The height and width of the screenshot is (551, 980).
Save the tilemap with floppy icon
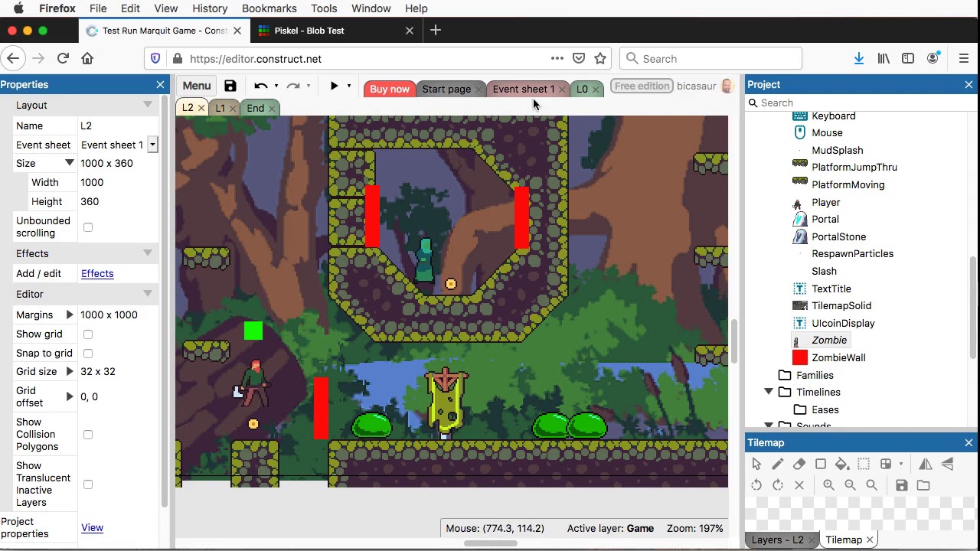(902, 485)
